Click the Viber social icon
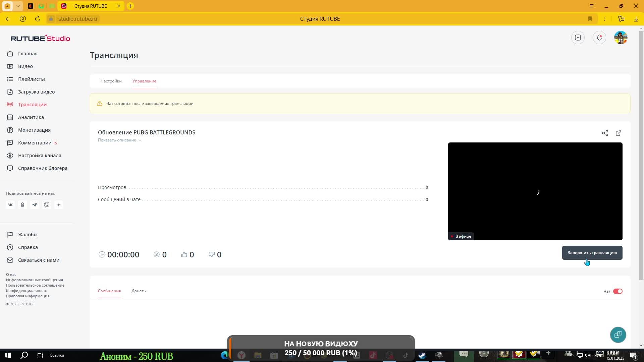 point(47,205)
